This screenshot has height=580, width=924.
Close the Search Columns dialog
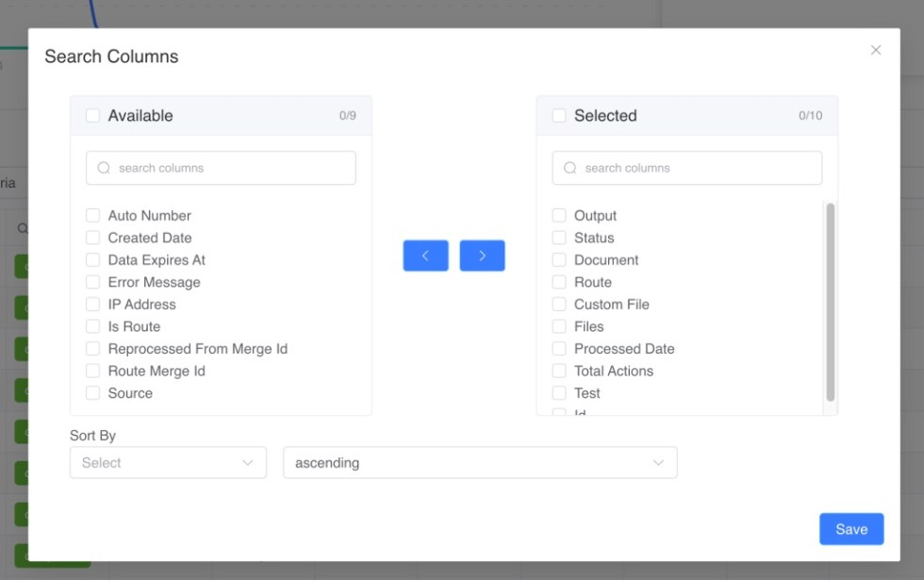(876, 50)
